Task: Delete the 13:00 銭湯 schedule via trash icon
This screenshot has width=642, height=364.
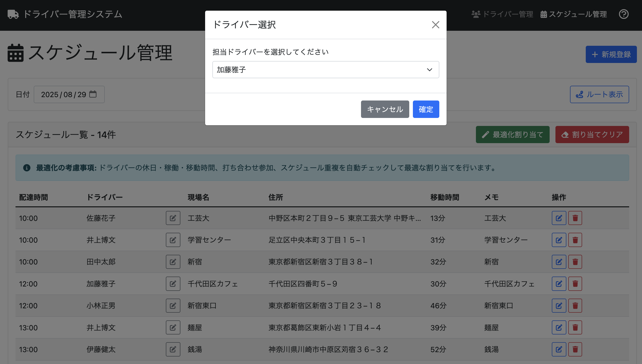Action: [x=575, y=349]
